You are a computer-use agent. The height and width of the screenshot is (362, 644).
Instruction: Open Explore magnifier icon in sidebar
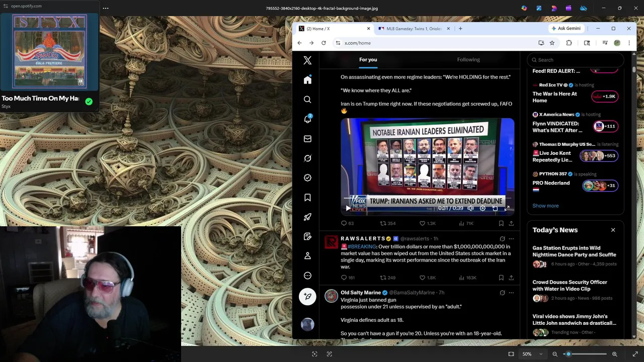307,100
